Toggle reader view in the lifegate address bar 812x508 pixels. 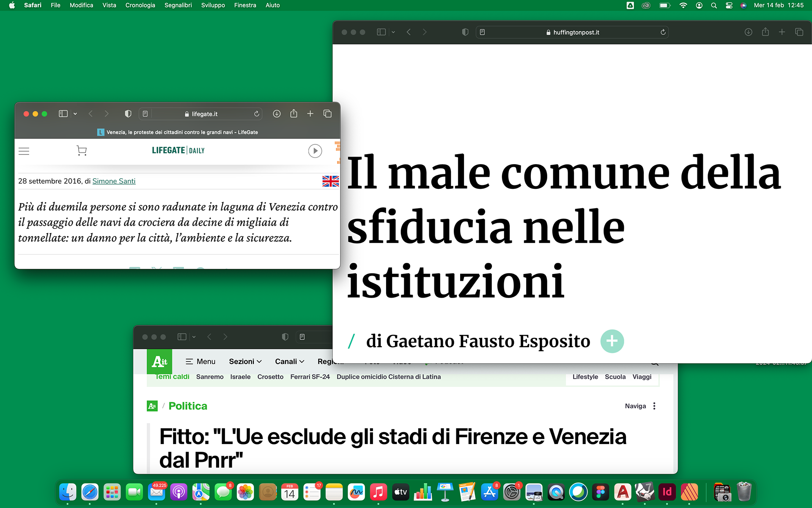coord(145,113)
